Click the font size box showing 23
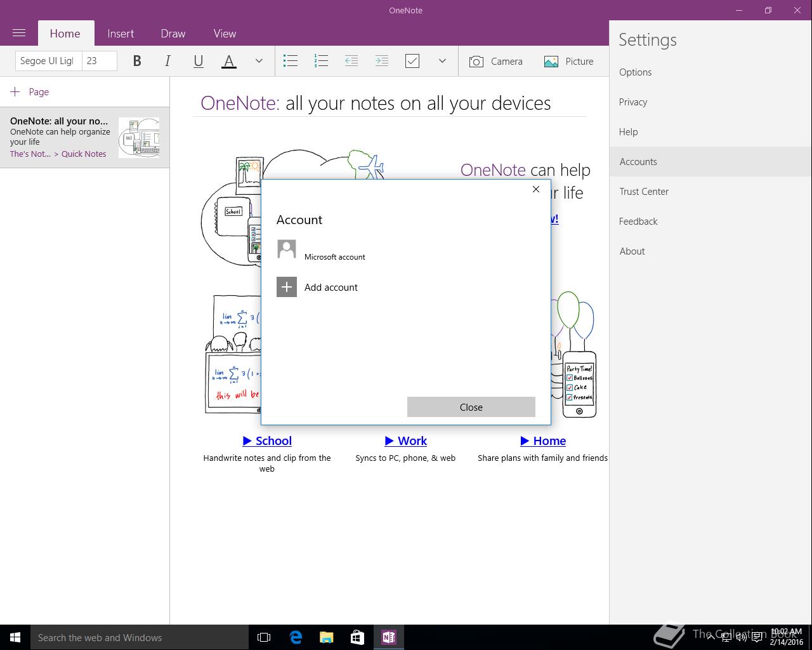812x650 pixels. (100, 61)
